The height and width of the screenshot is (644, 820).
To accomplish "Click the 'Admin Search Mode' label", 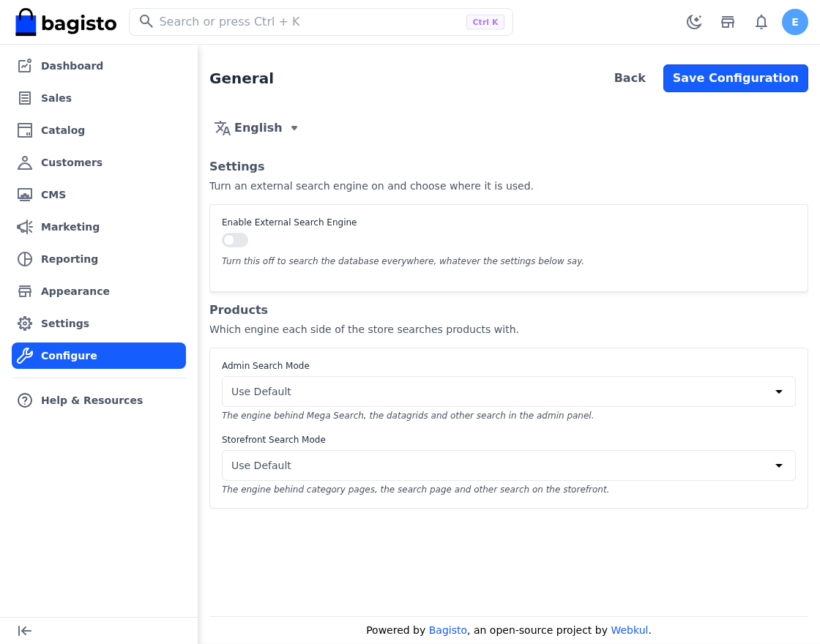I will point(266,366).
